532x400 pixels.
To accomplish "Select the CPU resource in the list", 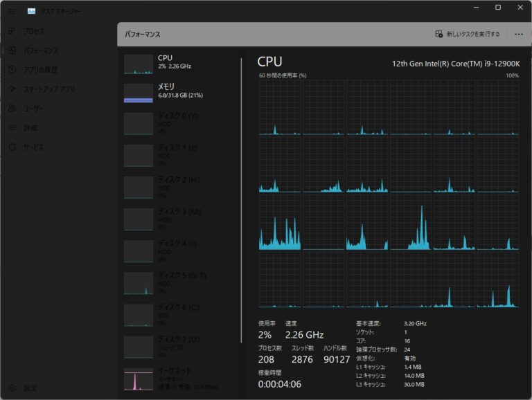I will tap(177, 62).
